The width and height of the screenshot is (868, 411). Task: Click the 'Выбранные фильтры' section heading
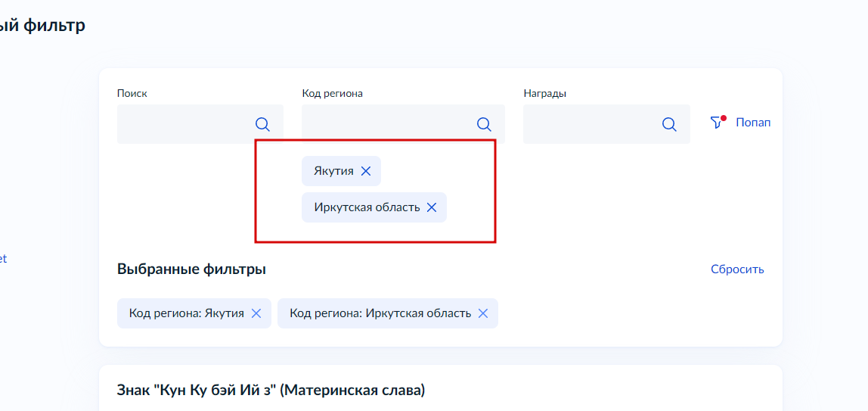[x=191, y=269]
